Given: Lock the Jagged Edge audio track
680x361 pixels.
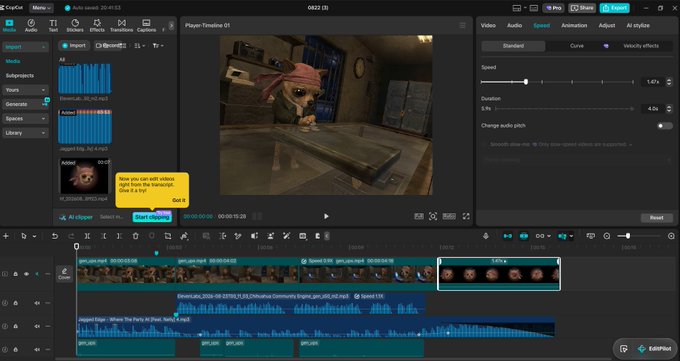Looking at the screenshot, I should (16, 326).
